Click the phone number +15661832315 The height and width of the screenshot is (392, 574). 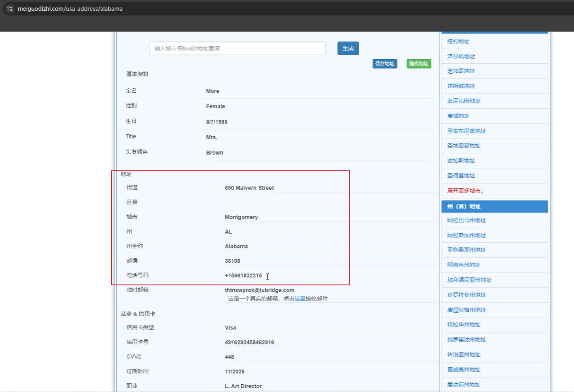pos(243,275)
